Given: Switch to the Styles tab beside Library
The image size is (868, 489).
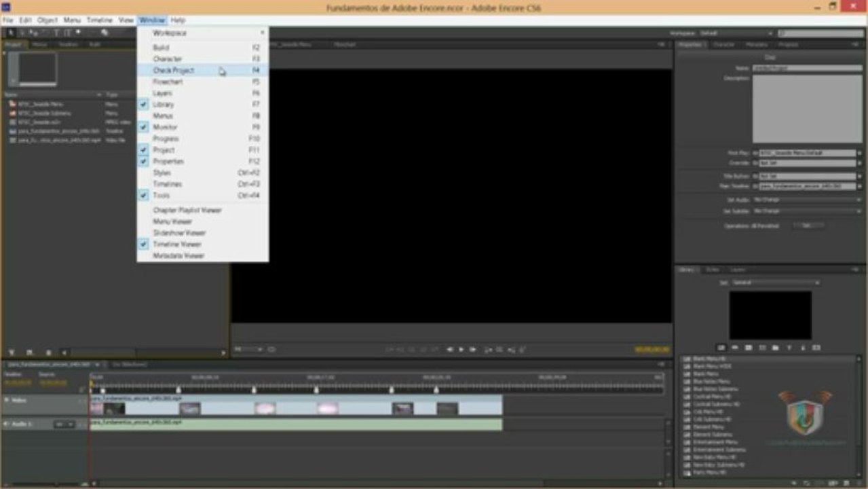Looking at the screenshot, I should [x=712, y=270].
